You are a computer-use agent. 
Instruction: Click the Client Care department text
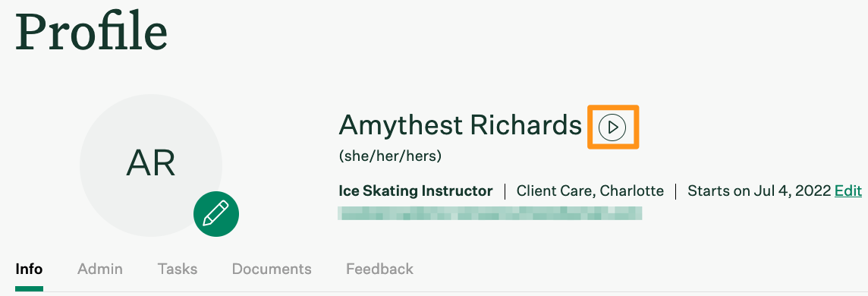(x=556, y=191)
